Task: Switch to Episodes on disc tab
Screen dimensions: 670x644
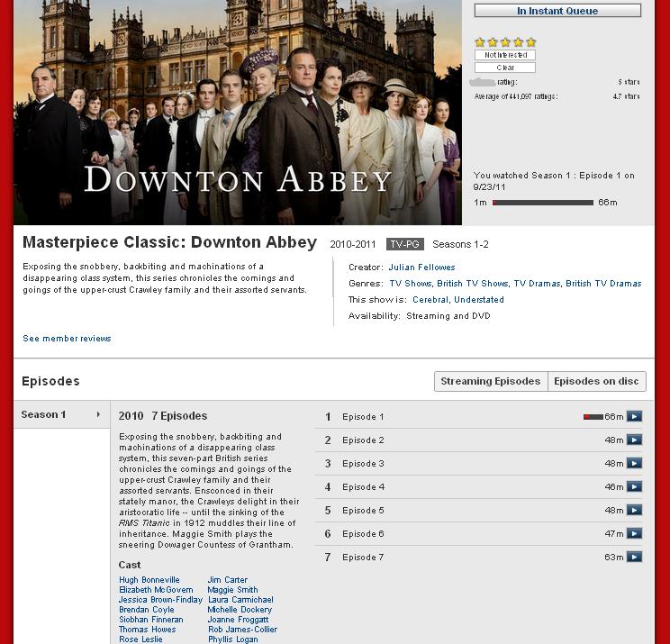Action: pyautogui.click(x=596, y=381)
